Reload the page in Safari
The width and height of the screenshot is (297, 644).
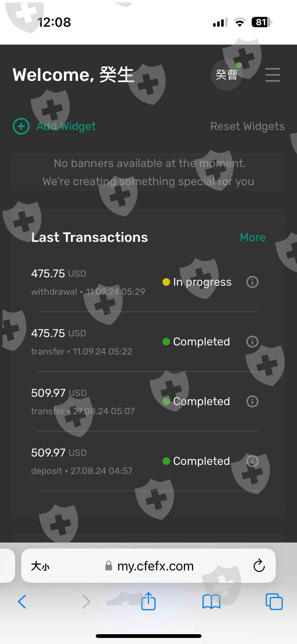coord(259,566)
